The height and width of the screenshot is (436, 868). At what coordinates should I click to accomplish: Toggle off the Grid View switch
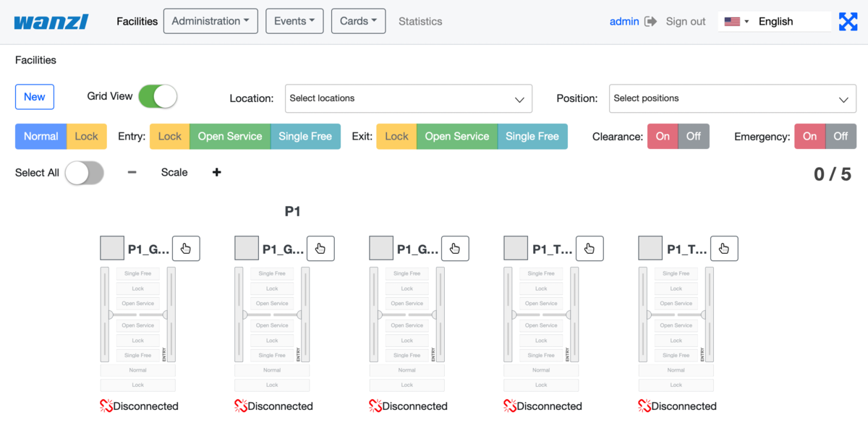[158, 96]
